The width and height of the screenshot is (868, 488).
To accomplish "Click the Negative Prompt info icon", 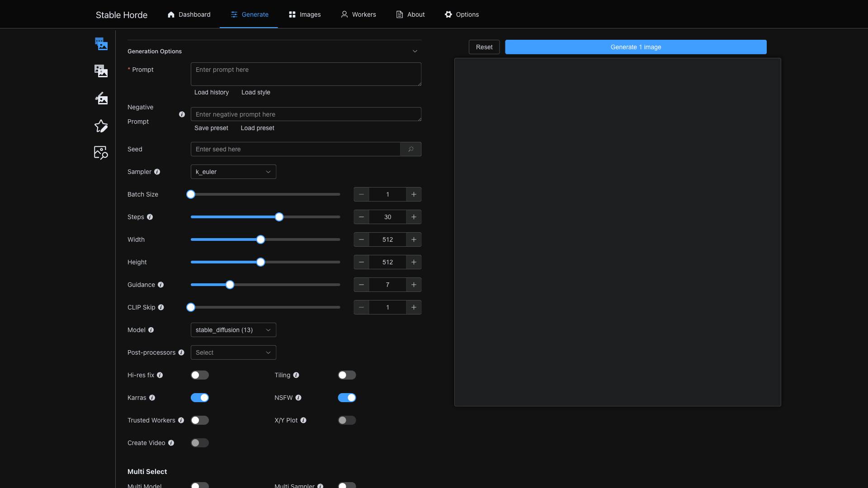I will coord(182,114).
